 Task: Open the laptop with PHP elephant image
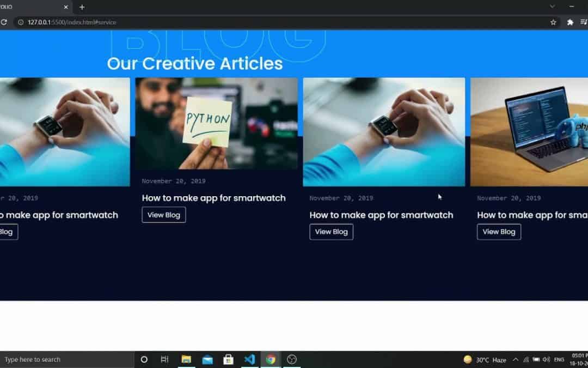529,132
